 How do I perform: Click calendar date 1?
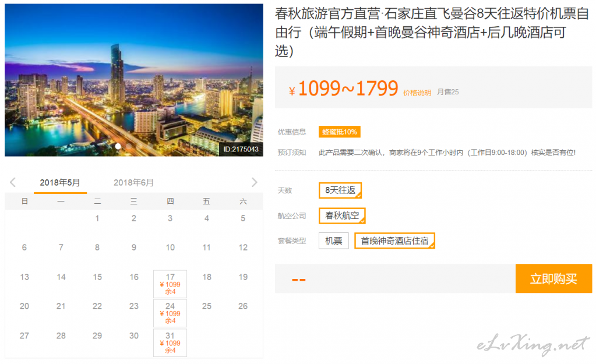tap(97, 218)
